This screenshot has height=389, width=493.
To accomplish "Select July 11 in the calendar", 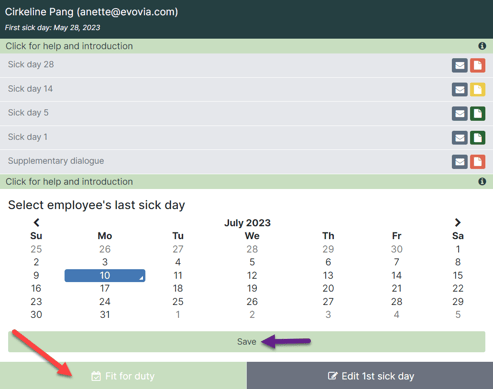I will pos(178,275).
